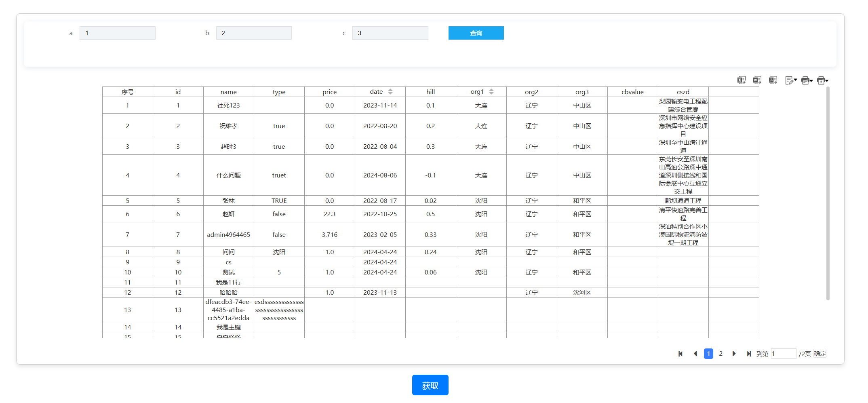Viewport: 868px width, 403px height.
Task: Sort by the org1 column arrows
Action: [x=491, y=92]
